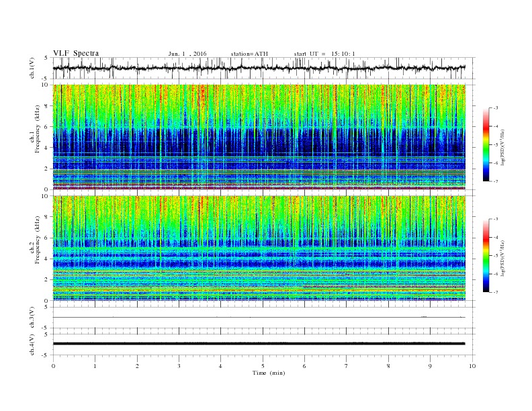532x411 pixels.
Task: Click the "-3" tick on ch.2 colorbar
Action: 495,219
